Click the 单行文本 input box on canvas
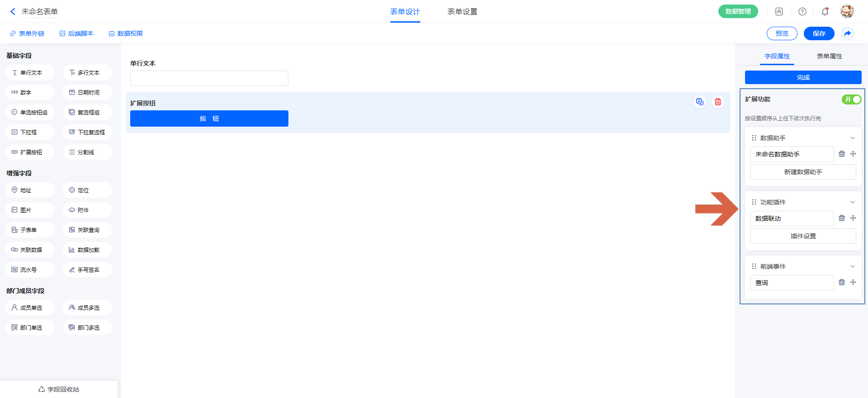 [x=209, y=78]
